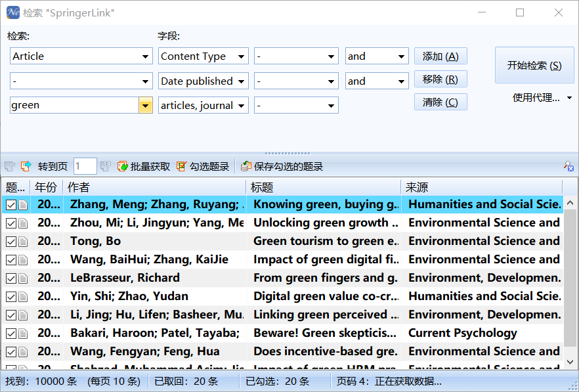
Task: Click document icon in Yin, Shi row
Action: (23, 297)
